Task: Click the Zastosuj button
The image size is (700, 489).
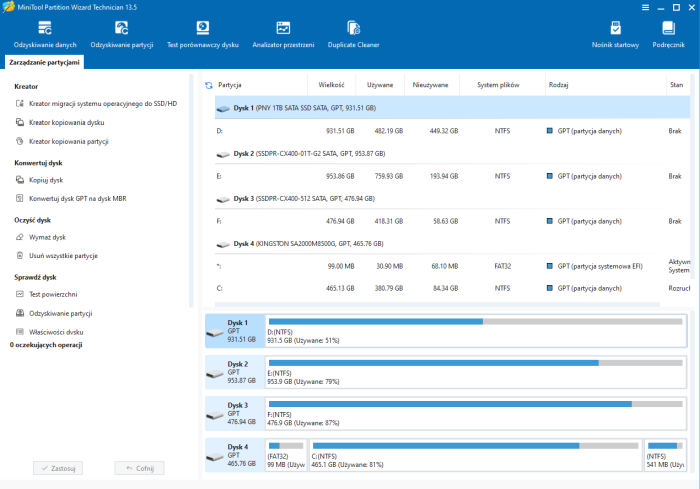Action: 58,468
